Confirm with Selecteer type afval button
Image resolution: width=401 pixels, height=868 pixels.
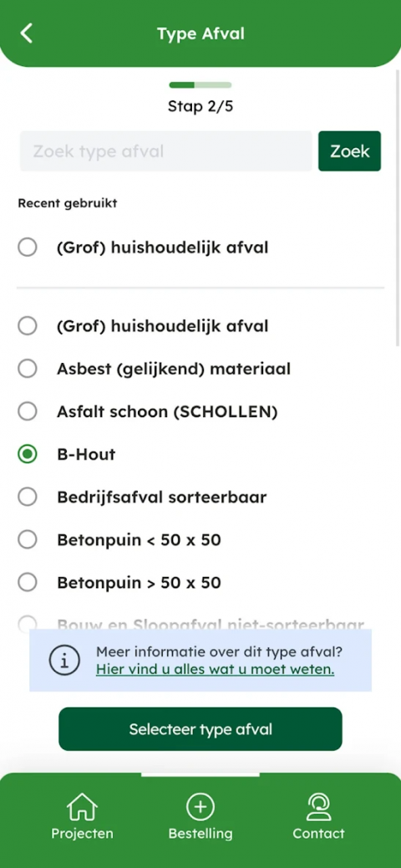click(x=200, y=729)
